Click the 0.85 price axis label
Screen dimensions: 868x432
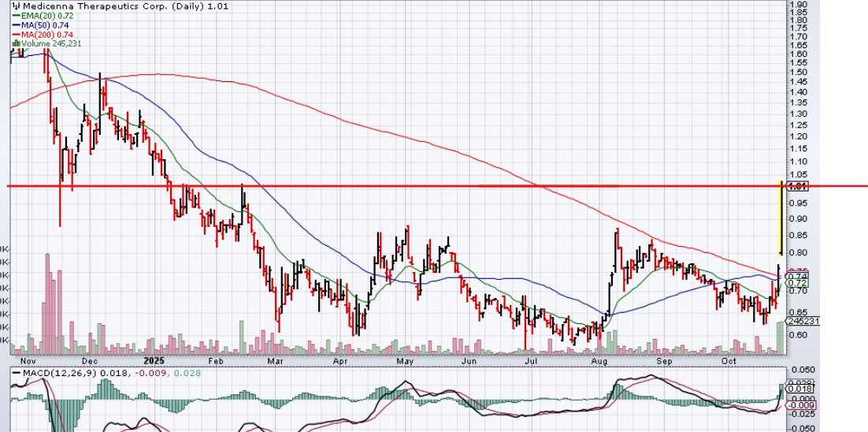(x=798, y=236)
